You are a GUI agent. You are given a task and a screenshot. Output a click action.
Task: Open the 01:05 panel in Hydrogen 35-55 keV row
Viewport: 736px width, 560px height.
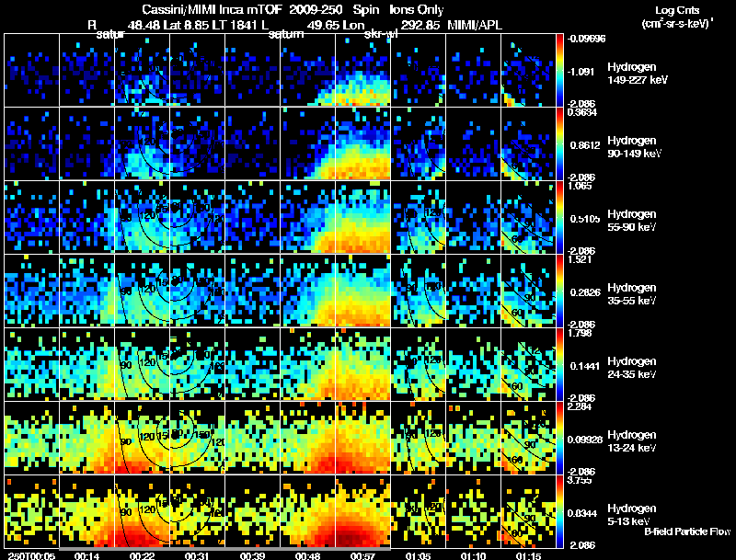[x=419, y=291]
